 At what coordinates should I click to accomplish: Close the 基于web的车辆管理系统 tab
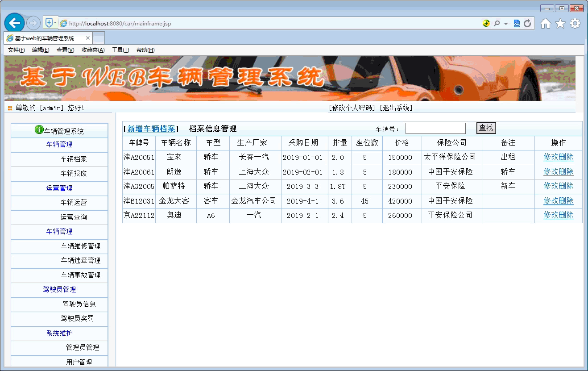pos(88,38)
